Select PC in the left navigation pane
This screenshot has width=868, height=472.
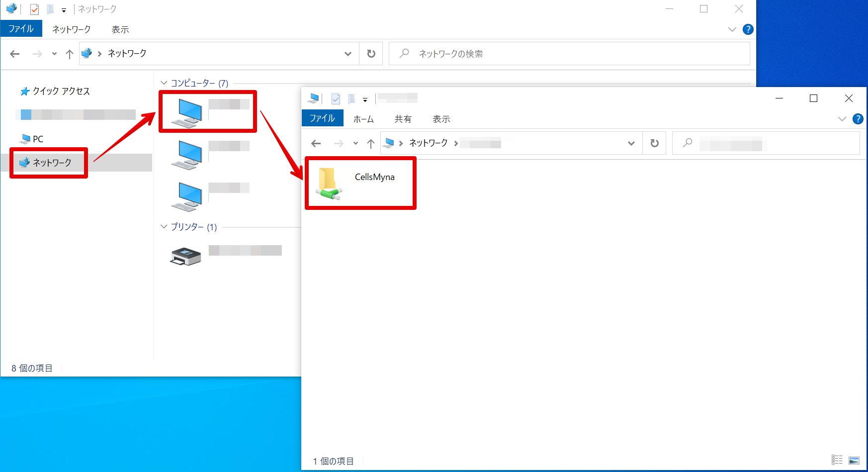31,139
